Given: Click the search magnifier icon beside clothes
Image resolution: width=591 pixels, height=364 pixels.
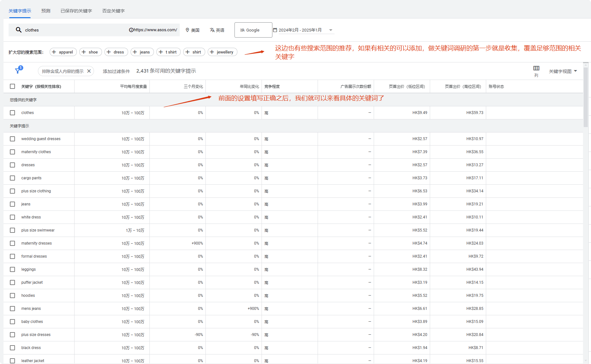Looking at the screenshot, I should point(19,30).
